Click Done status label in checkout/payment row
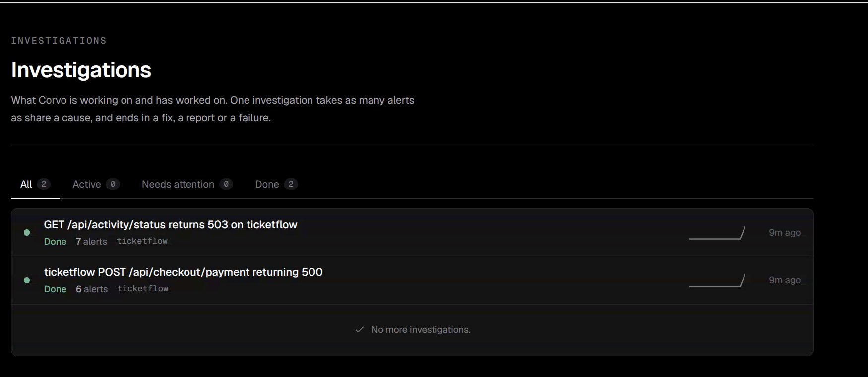 tap(55, 289)
